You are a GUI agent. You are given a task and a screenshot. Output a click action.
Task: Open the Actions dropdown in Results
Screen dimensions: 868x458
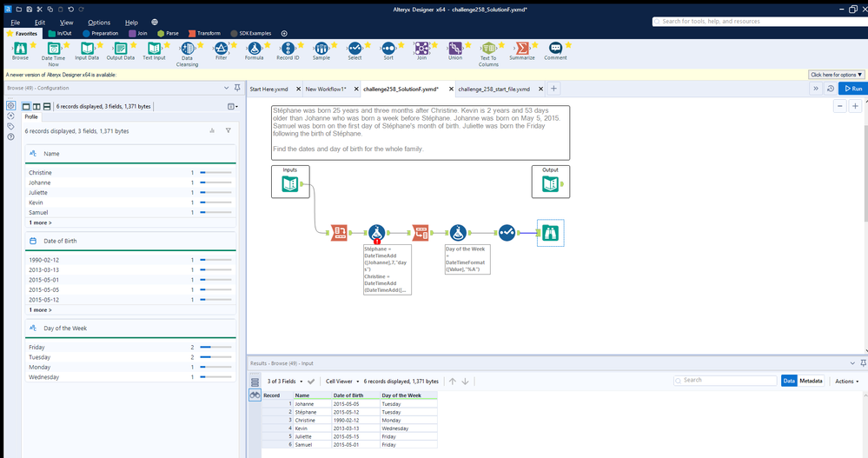(x=847, y=381)
